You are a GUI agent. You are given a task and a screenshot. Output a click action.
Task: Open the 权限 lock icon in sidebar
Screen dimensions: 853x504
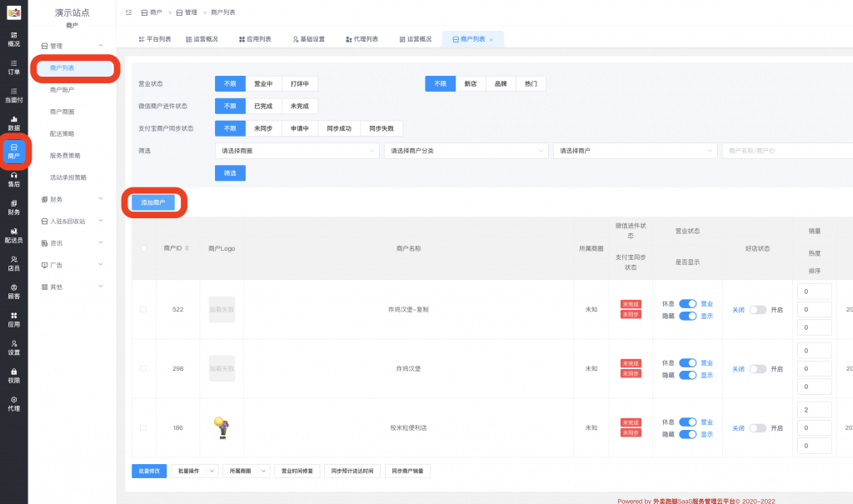(13, 375)
